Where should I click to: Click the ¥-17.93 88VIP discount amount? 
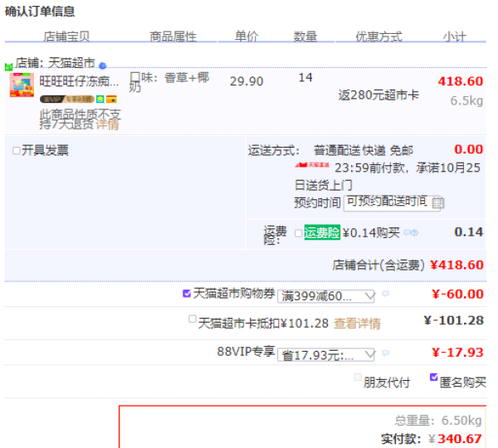pyautogui.click(x=457, y=353)
